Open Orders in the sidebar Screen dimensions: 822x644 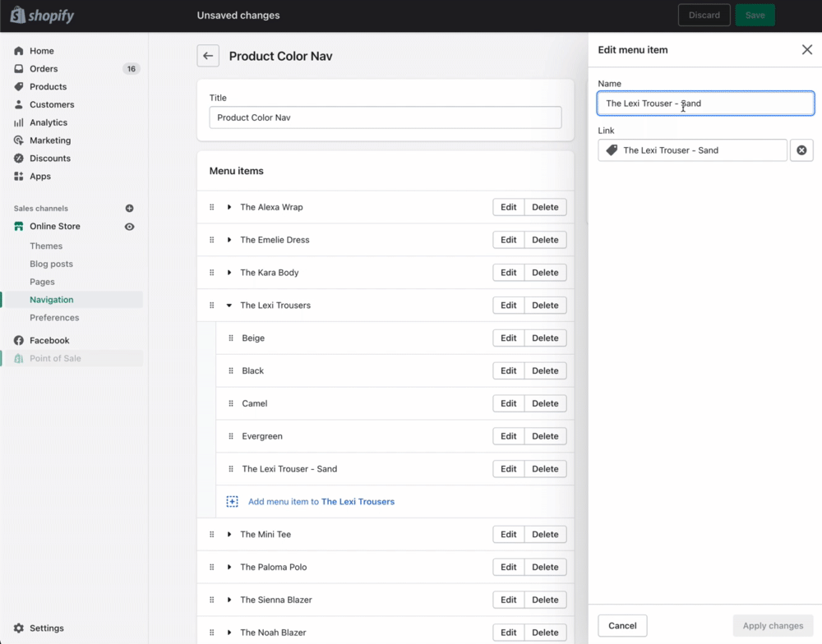tap(44, 69)
